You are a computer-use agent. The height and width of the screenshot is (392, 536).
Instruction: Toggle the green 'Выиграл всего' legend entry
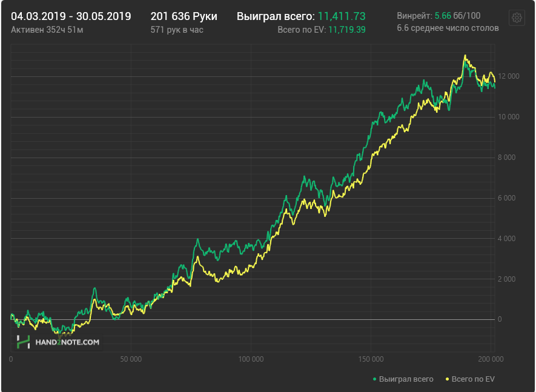tap(403, 379)
